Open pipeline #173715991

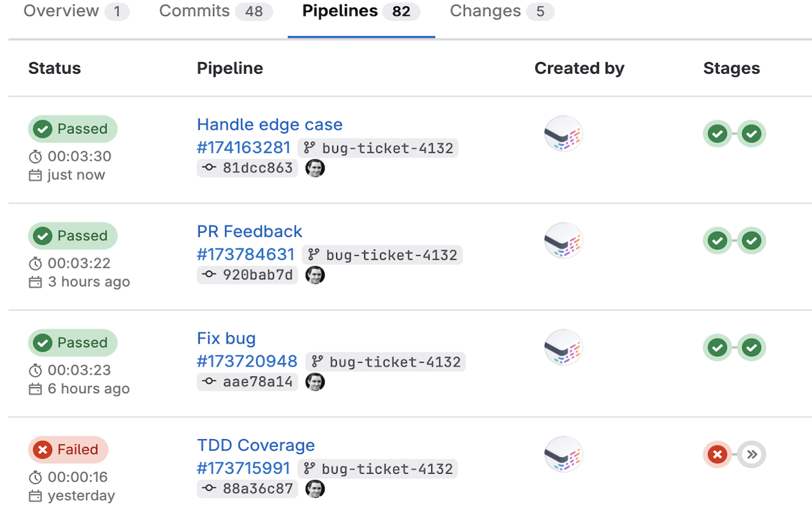[243, 468]
